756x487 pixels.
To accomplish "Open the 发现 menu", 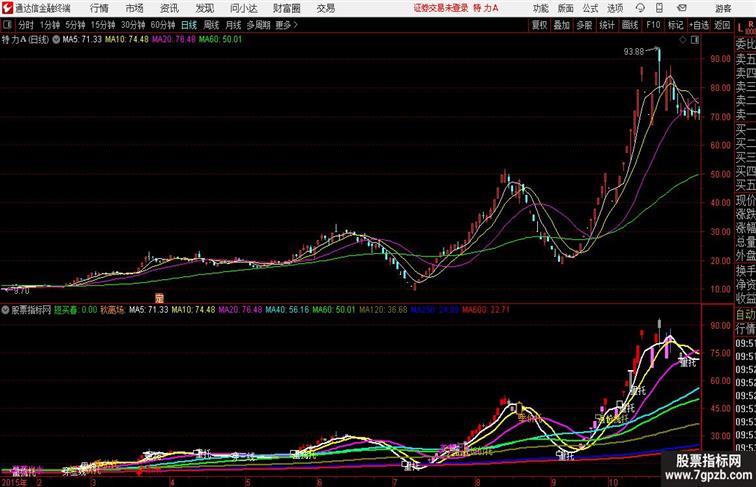I will 204,8.
